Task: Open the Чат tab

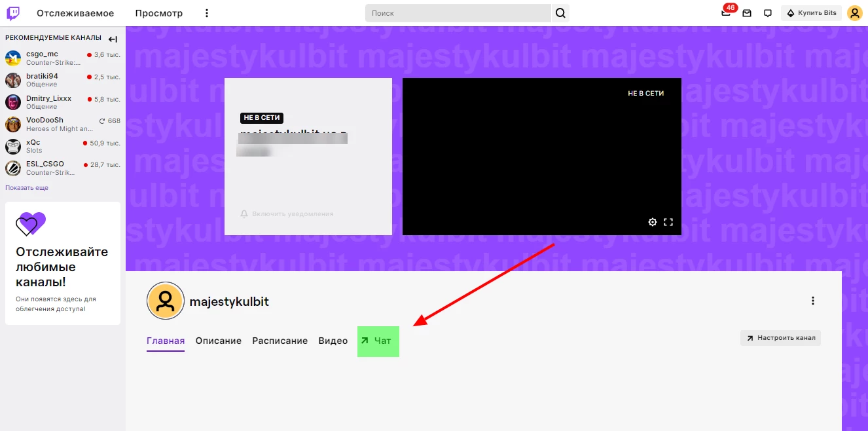Action: click(x=378, y=341)
